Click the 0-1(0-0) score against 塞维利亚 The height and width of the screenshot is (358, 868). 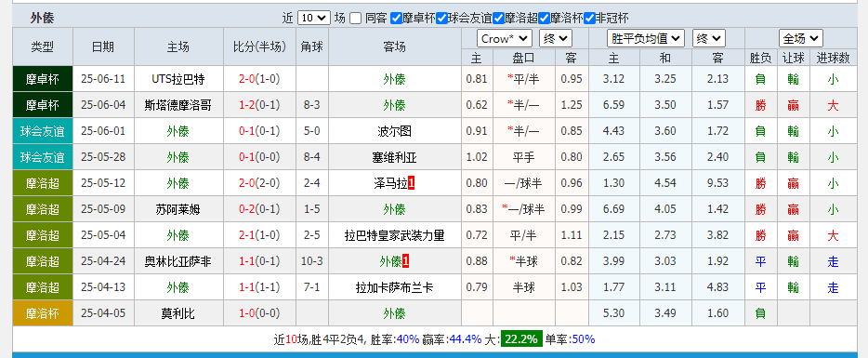coord(259,157)
